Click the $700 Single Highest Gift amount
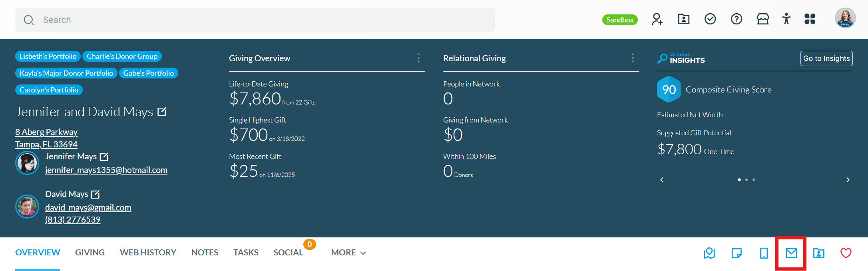 [248, 135]
